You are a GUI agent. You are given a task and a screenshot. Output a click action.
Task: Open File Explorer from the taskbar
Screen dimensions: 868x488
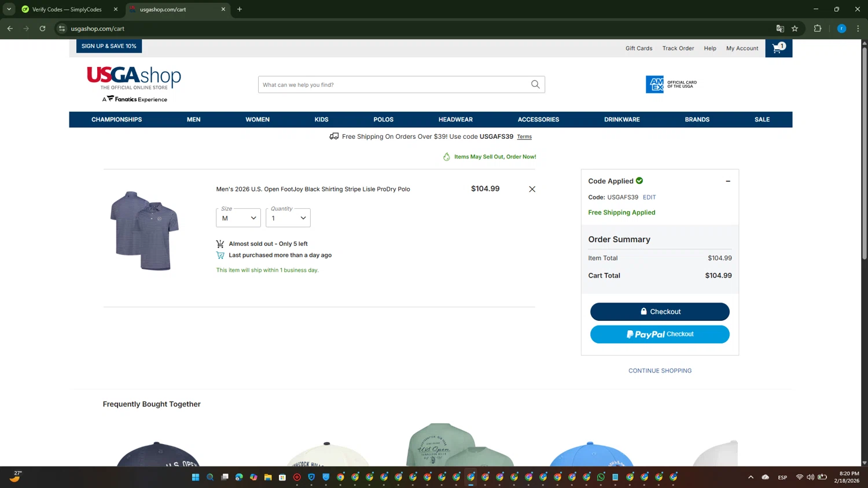tap(268, 477)
